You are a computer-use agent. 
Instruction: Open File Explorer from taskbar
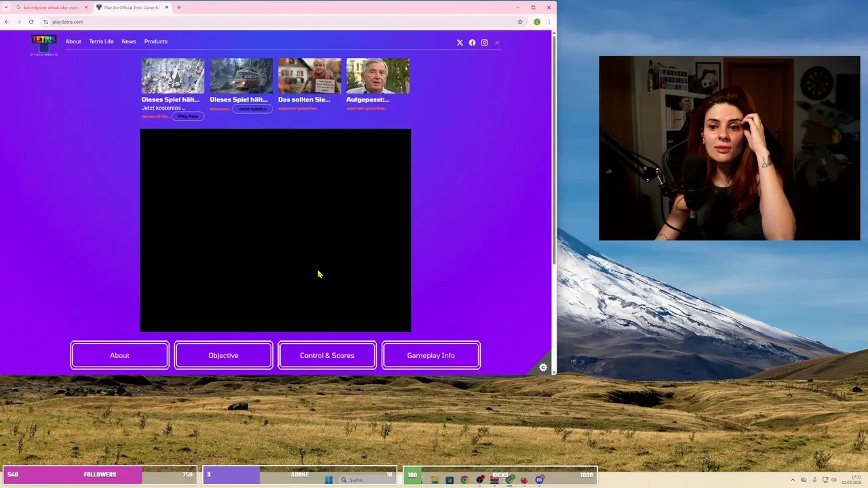tap(435, 480)
